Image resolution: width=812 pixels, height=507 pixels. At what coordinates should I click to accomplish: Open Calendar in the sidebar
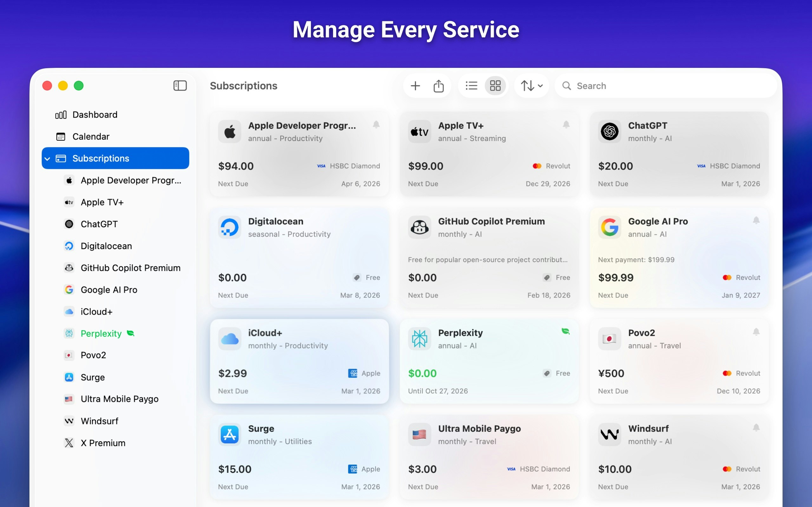(91, 137)
